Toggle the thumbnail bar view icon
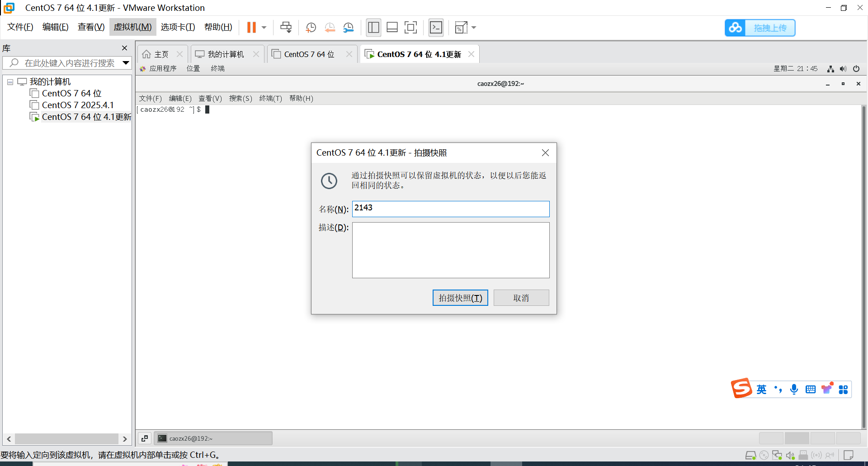The height and width of the screenshot is (466, 868). coord(392,28)
